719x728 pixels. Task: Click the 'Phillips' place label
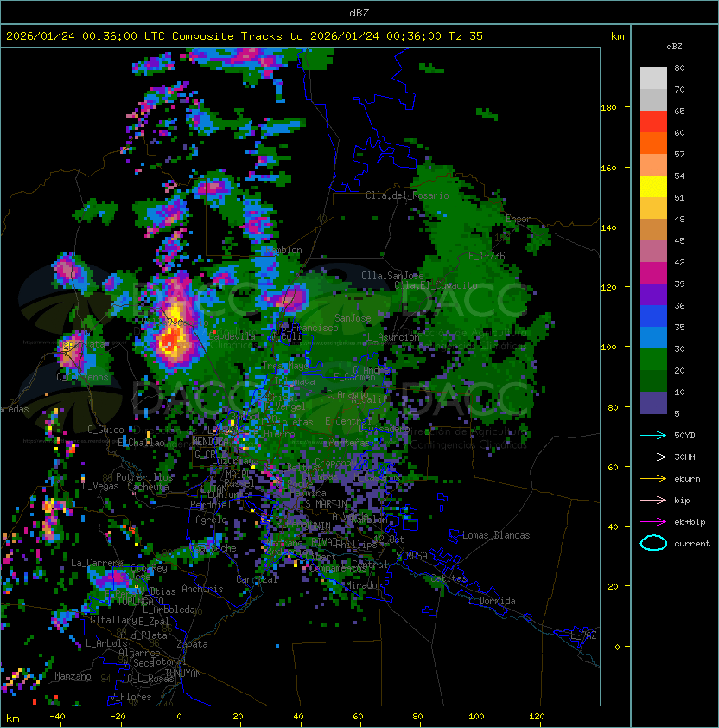[x=355, y=545]
